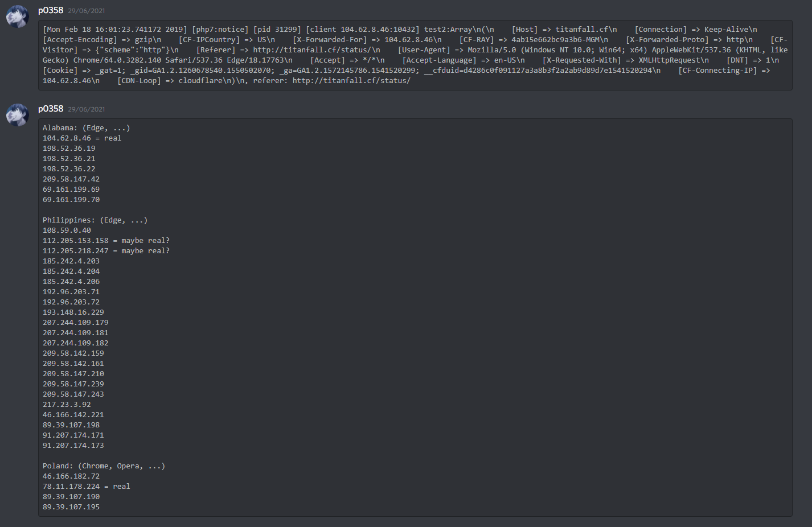
Task: Click p0358's avatar beside the IP list message
Action: pos(18,115)
